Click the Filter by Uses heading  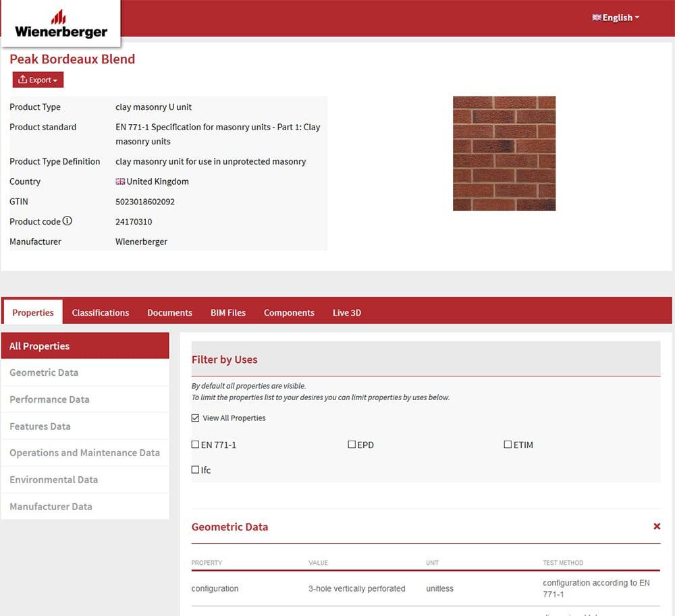pyautogui.click(x=224, y=360)
